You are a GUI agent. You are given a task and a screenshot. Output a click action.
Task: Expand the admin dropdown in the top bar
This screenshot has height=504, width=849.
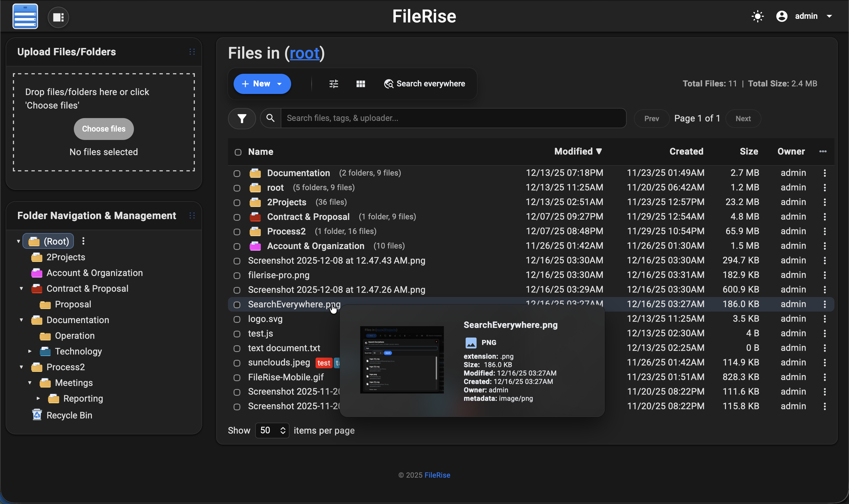tap(830, 16)
